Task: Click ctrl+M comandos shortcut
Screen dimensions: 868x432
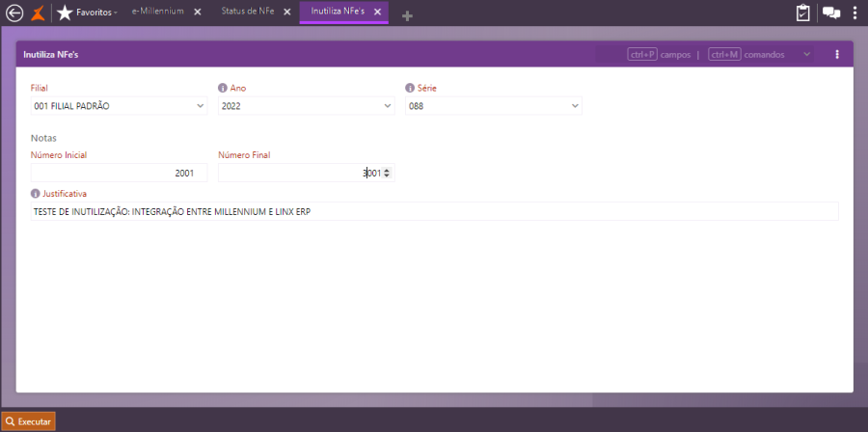Action: pyautogui.click(x=746, y=55)
